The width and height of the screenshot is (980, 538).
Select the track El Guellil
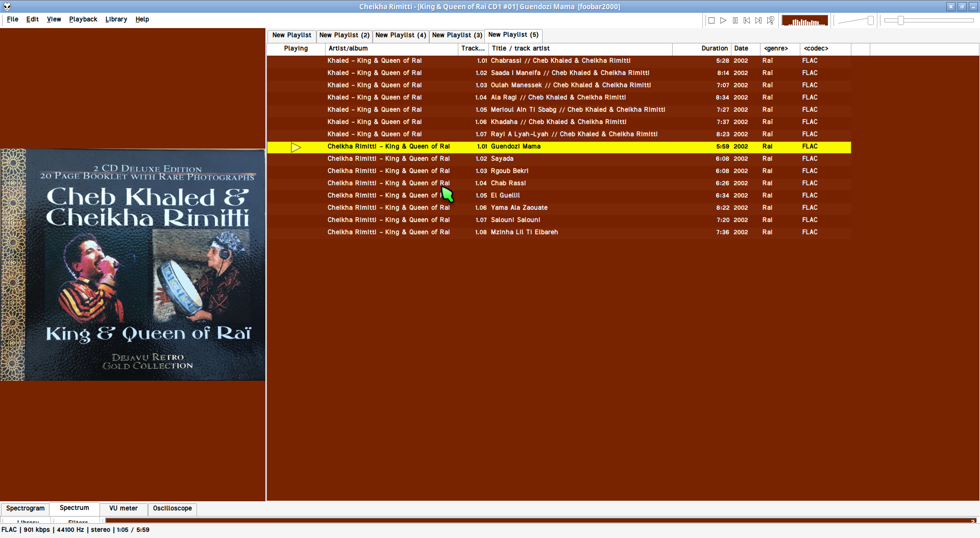[559, 195]
